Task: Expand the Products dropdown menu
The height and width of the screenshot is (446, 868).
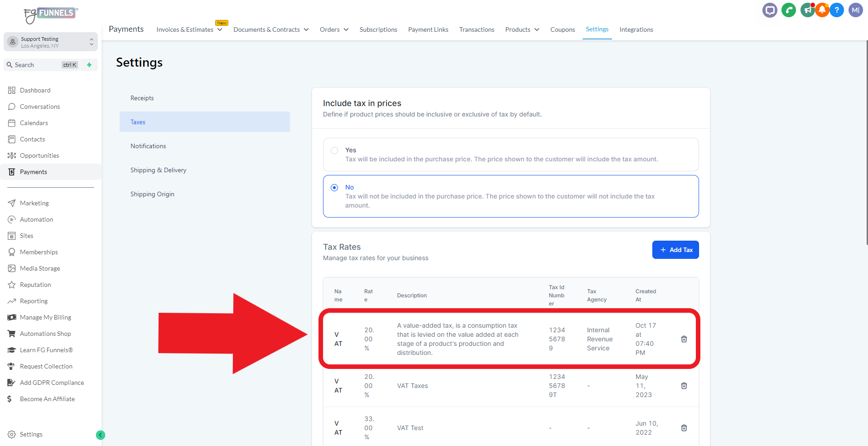Action: pyautogui.click(x=522, y=29)
